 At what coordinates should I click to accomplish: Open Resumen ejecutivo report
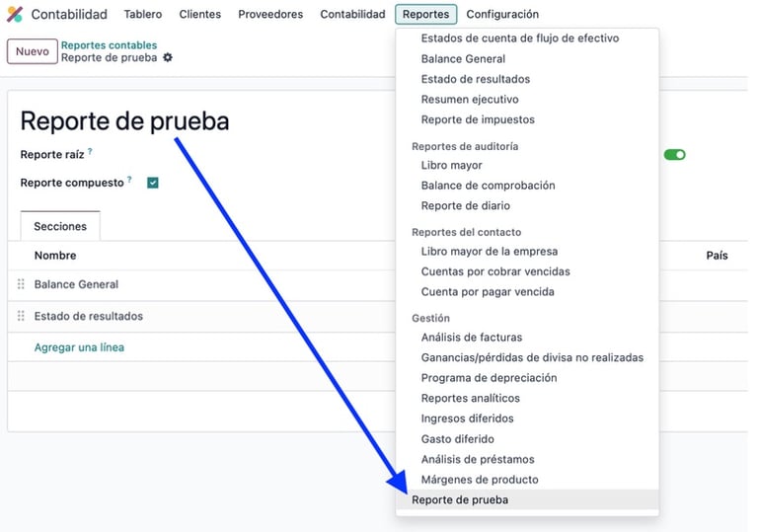(470, 99)
